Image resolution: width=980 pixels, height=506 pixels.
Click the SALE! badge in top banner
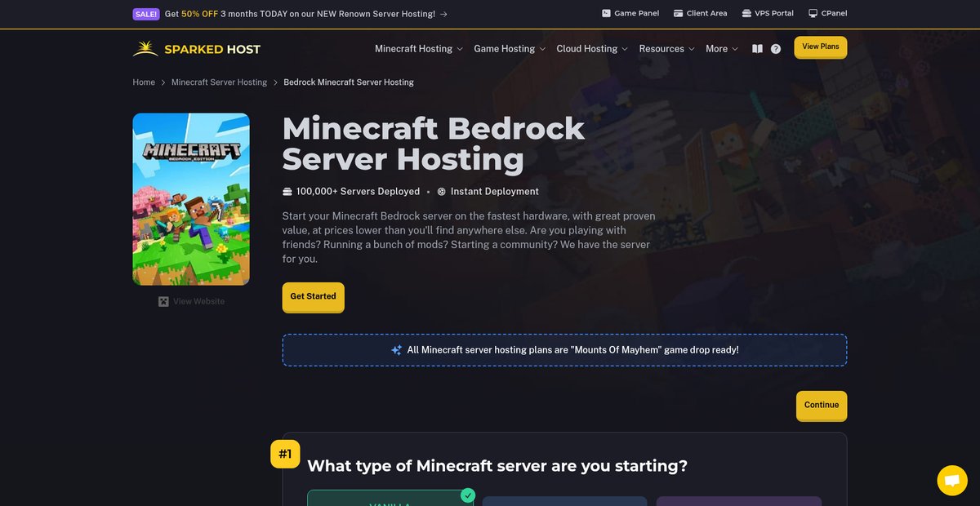(x=147, y=14)
